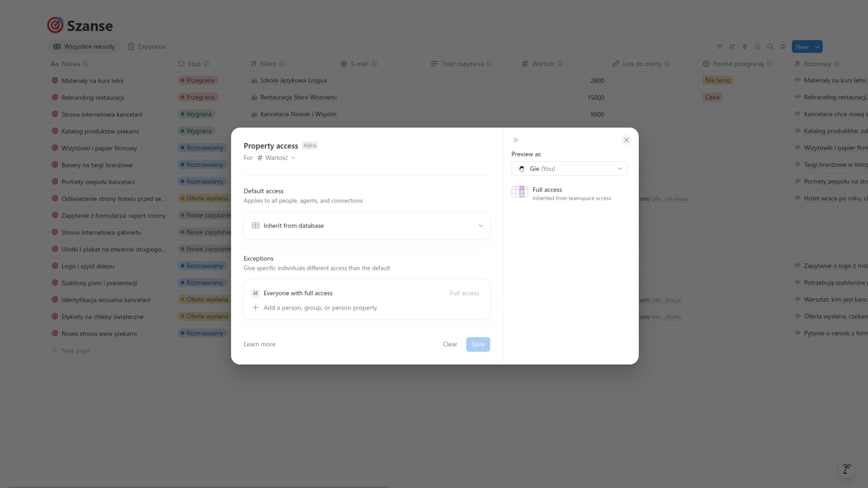Click the Learn more link
Screen dimensions: 868x488
259,344
